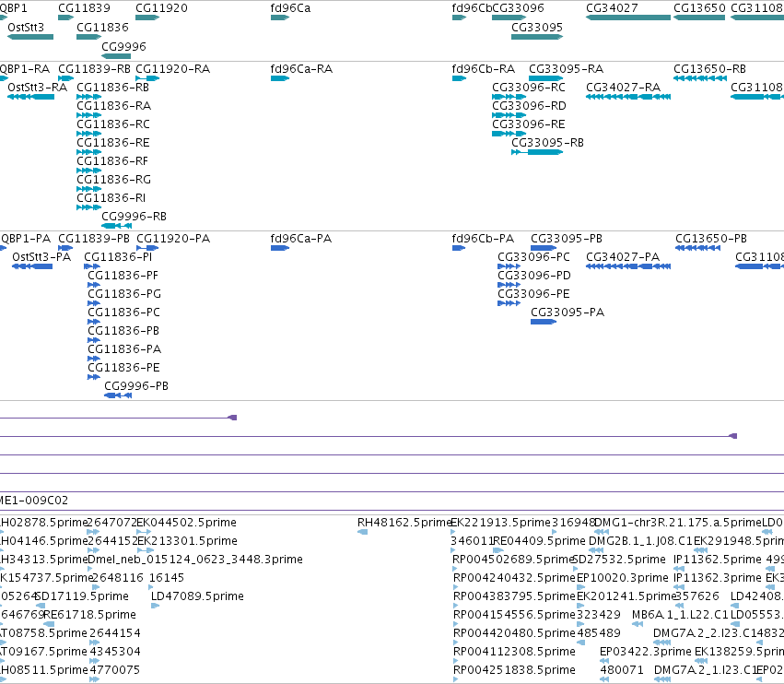Click transcript fd96Cb-RA
784x684 pixels.
(484, 68)
